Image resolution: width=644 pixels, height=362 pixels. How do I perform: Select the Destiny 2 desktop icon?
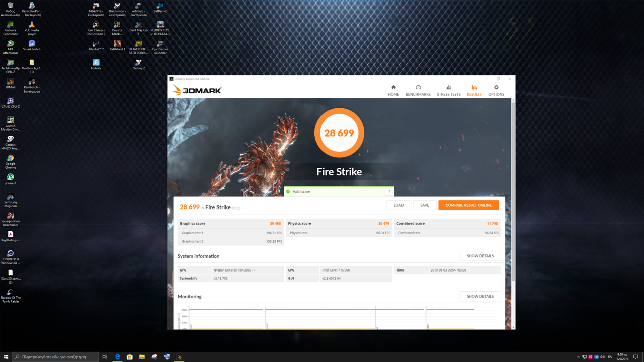click(138, 64)
